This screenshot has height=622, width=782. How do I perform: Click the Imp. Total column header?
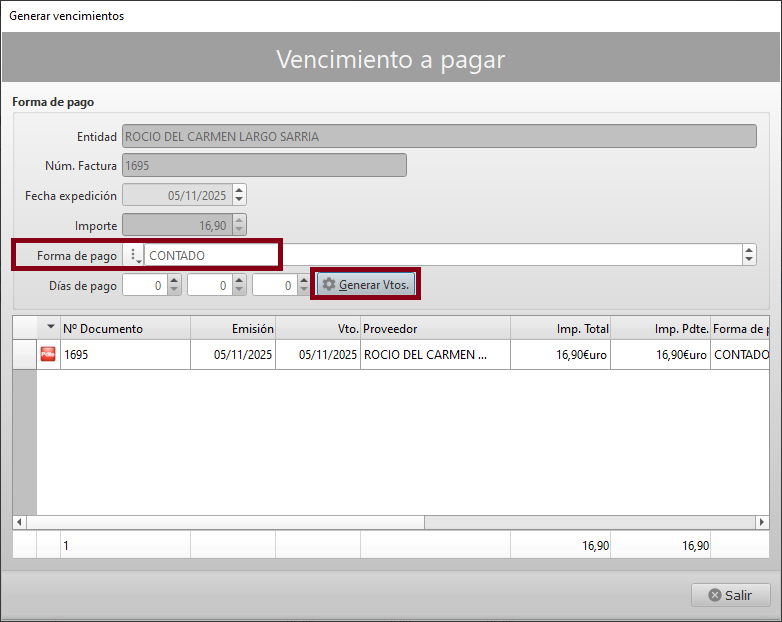tap(560, 328)
